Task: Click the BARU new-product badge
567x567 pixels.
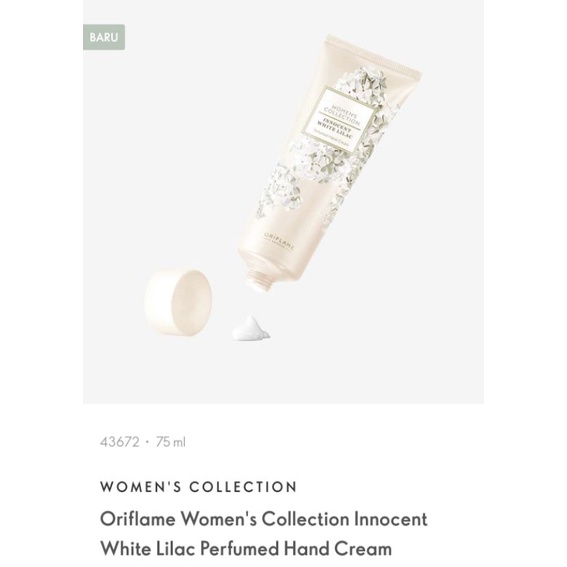Action: click(x=104, y=37)
